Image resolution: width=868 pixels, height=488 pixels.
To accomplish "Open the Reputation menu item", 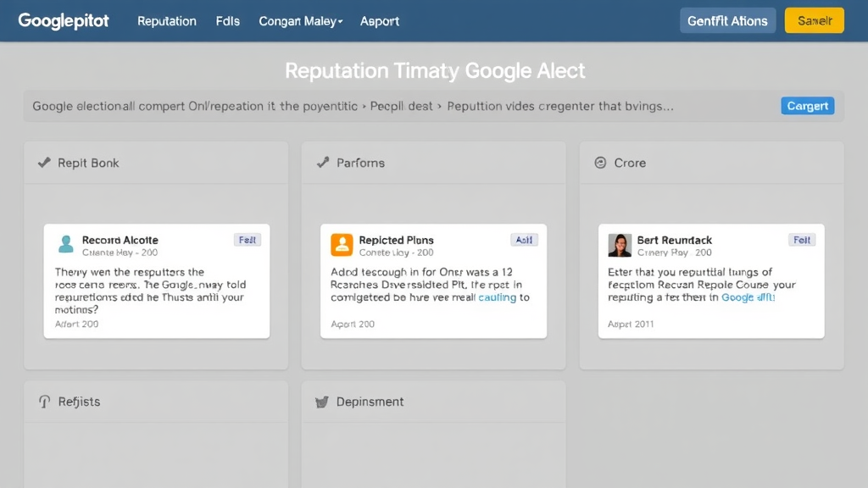I will [167, 21].
